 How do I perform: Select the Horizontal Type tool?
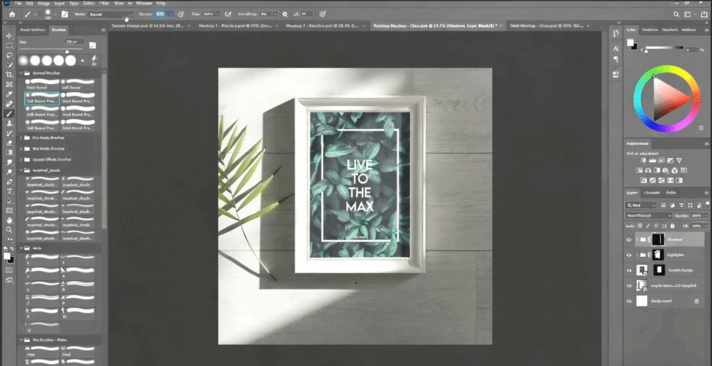pyautogui.click(x=9, y=191)
